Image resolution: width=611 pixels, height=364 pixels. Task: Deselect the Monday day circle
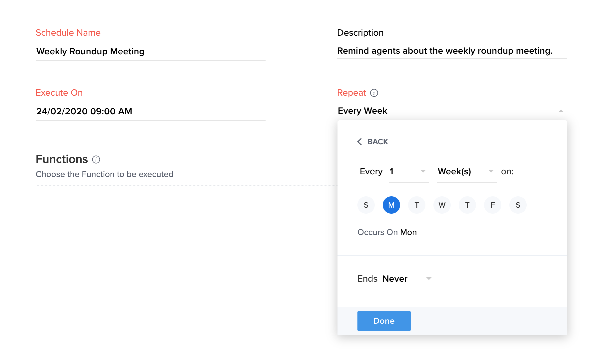(x=391, y=205)
